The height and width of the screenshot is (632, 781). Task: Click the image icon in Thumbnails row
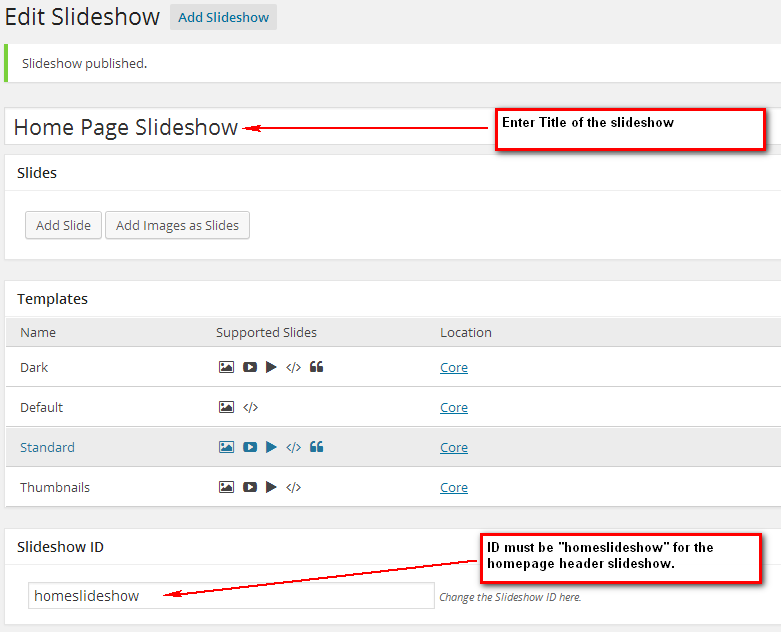point(226,487)
